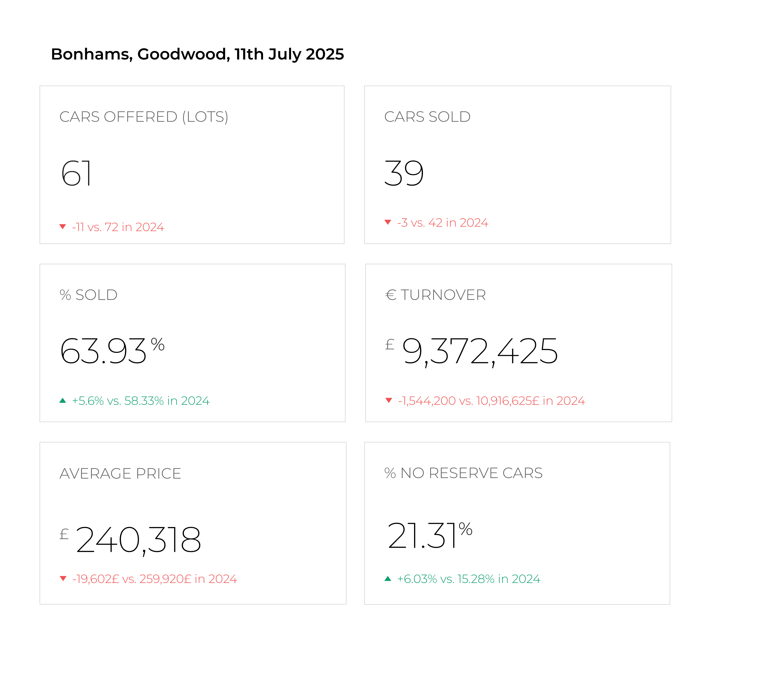784x674 pixels.
Task: Click the text '-1,544,200 vs. 10,916,625£ in 2024'
Action: 491,401
